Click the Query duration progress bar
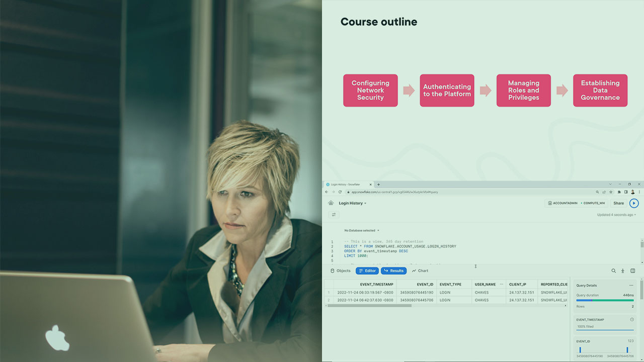Image resolution: width=644 pixels, height=362 pixels. (605, 300)
